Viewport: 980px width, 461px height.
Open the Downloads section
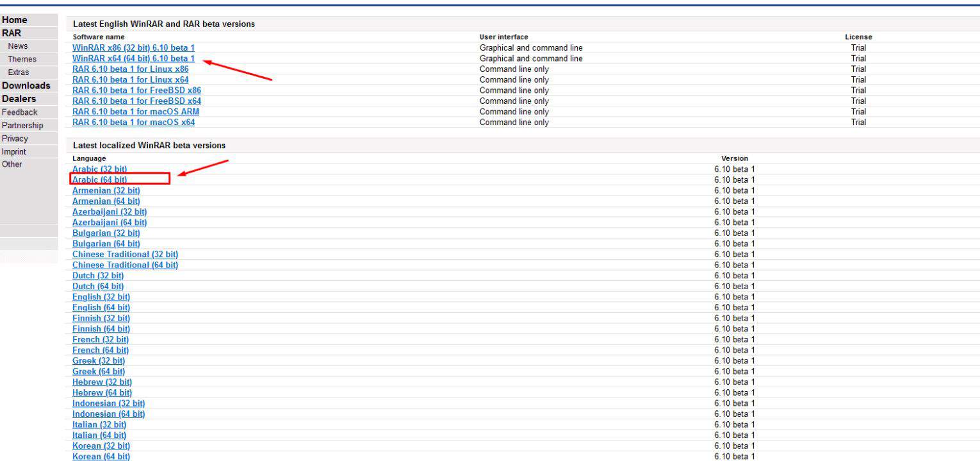coord(26,85)
